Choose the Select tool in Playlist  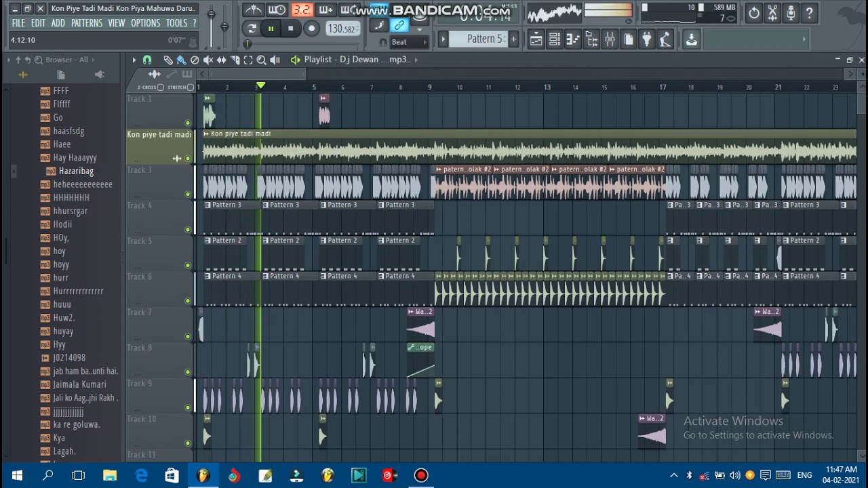click(x=248, y=60)
